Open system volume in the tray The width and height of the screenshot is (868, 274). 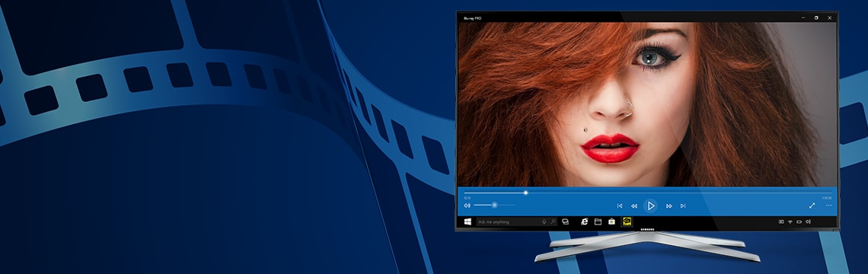tap(808, 221)
